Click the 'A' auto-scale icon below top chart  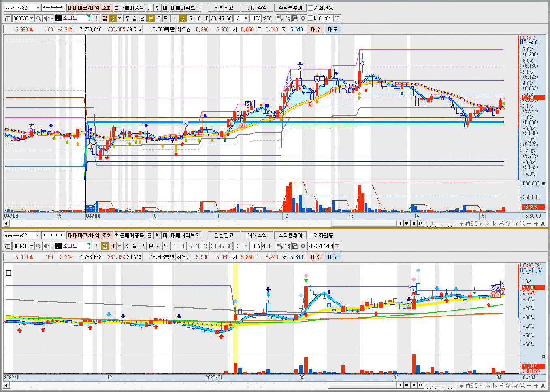(543, 223)
